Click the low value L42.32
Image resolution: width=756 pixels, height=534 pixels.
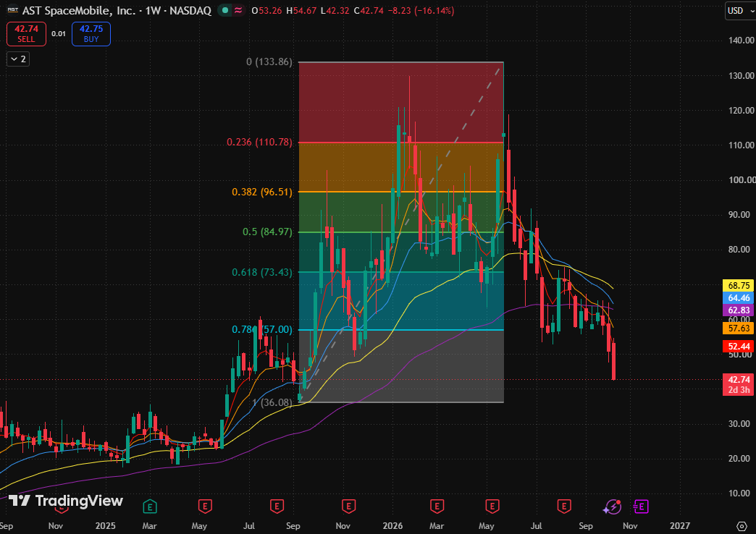click(335, 11)
